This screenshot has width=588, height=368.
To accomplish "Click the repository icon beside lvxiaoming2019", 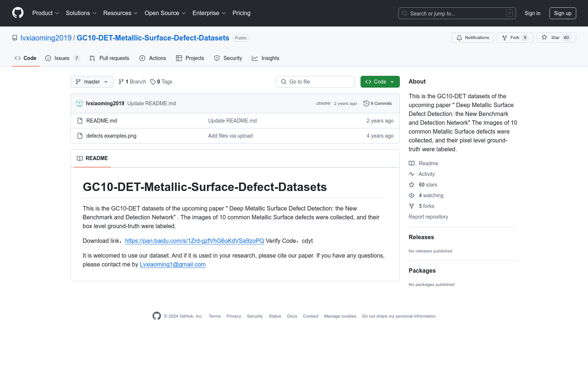I will pyautogui.click(x=15, y=38).
